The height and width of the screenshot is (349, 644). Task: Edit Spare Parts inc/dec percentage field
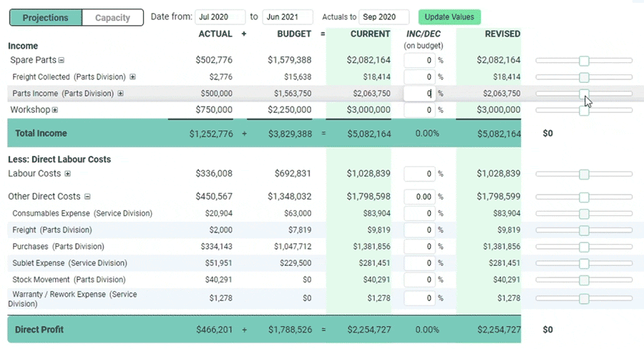point(419,60)
